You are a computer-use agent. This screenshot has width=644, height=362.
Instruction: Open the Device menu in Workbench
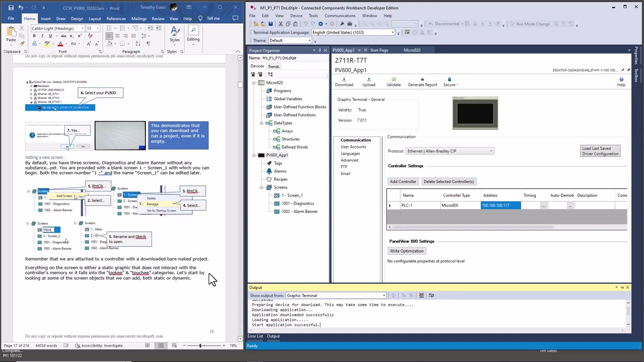pyautogui.click(x=296, y=16)
